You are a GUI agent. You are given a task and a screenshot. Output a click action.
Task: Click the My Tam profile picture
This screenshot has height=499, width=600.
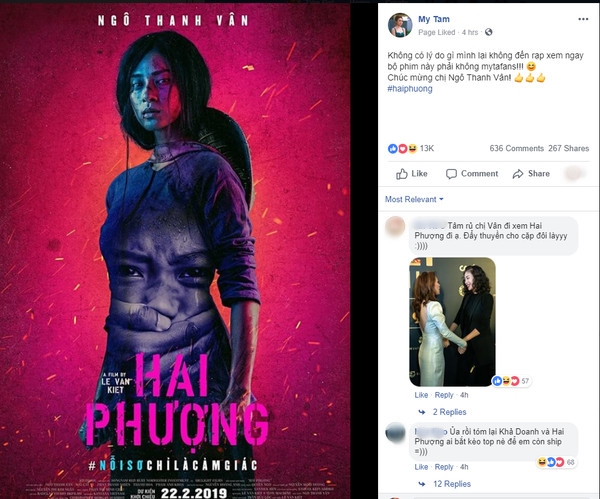coord(400,25)
